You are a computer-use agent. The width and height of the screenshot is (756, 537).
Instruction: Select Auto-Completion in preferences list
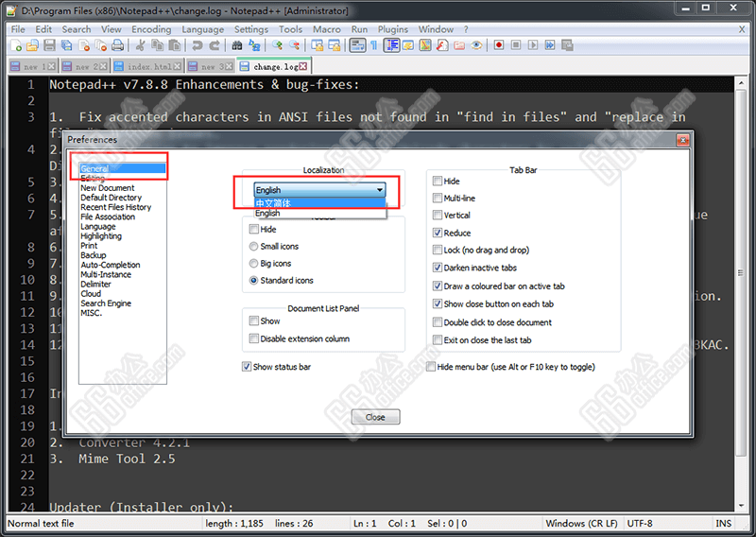tap(111, 265)
